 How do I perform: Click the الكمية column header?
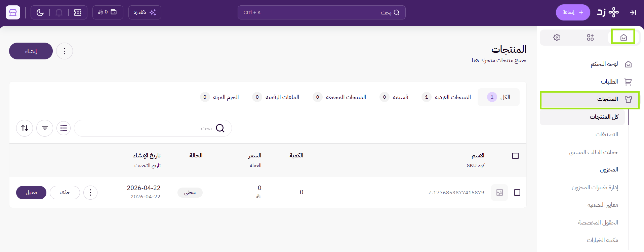point(296,155)
